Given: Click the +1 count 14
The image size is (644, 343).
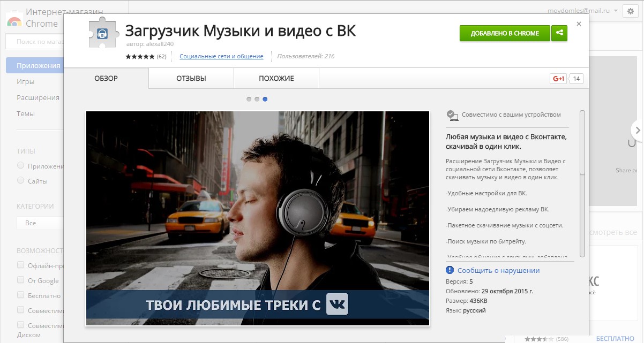Looking at the screenshot, I should 576,79.
